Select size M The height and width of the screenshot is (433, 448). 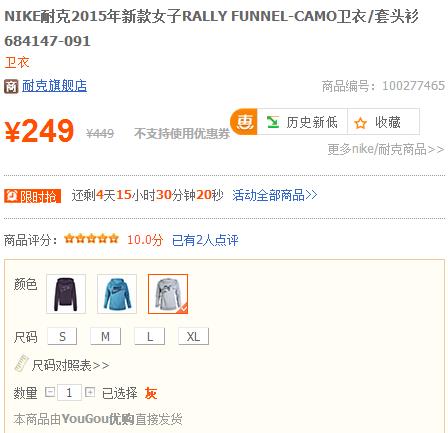(x=105, y=336)
